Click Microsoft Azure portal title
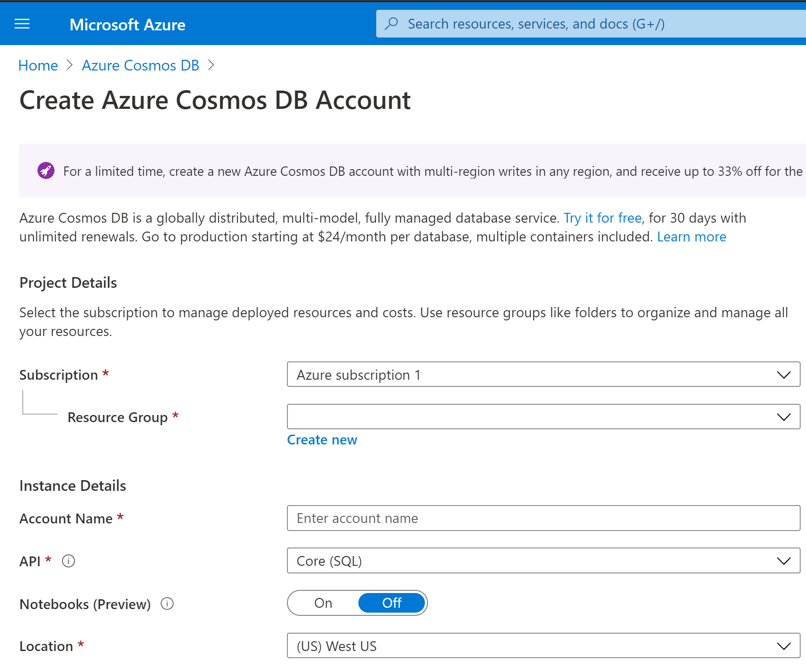Viewport: 806px width, 672px height. [128, 25]
